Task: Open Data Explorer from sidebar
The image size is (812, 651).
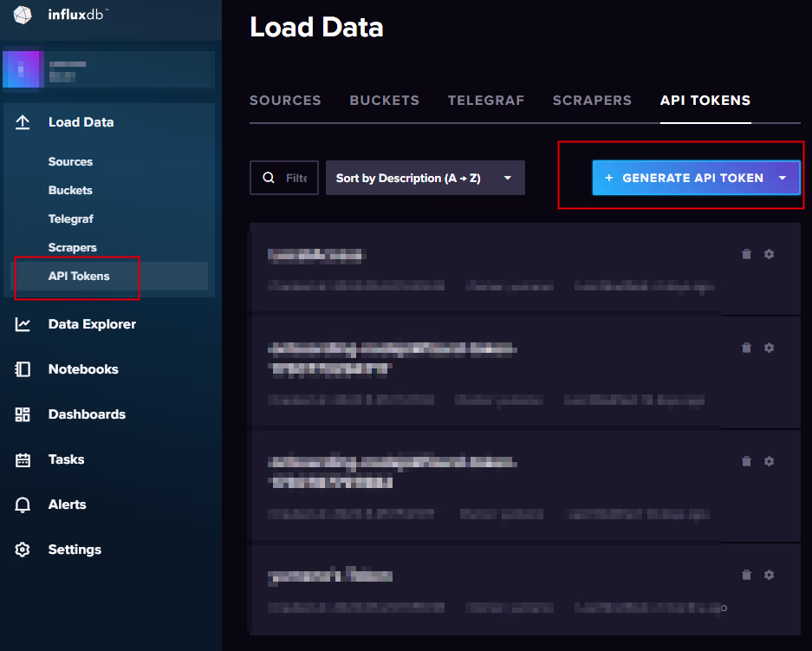Action: click(x=92, y=324)
